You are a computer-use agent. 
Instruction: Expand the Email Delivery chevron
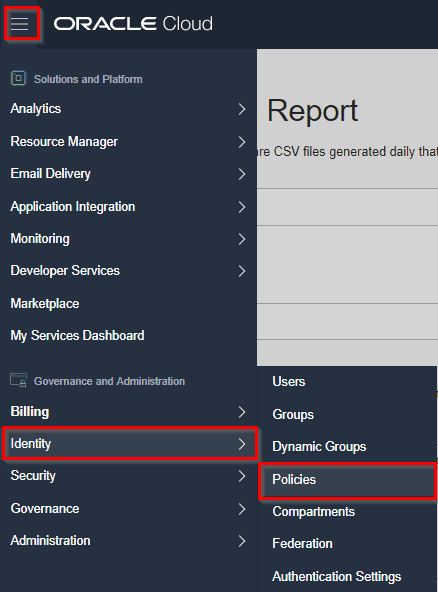[x=242, y=174]
